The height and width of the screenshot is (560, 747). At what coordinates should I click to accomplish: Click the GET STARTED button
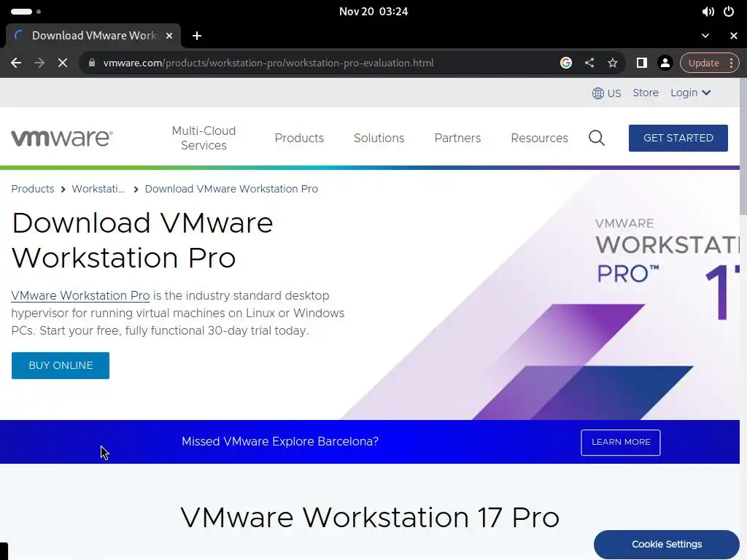click(678, 138)
